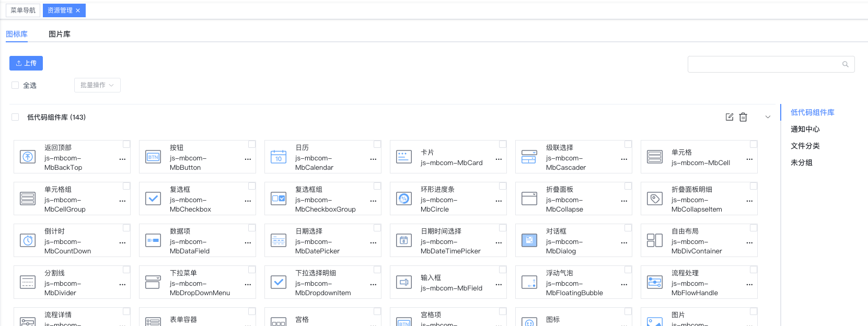Image resolution: width=868 pixels, height=326 pixels.
Task: Click the js-mbcom-MbCard name text
Action: pyautogui.click(x=452, y=162)
